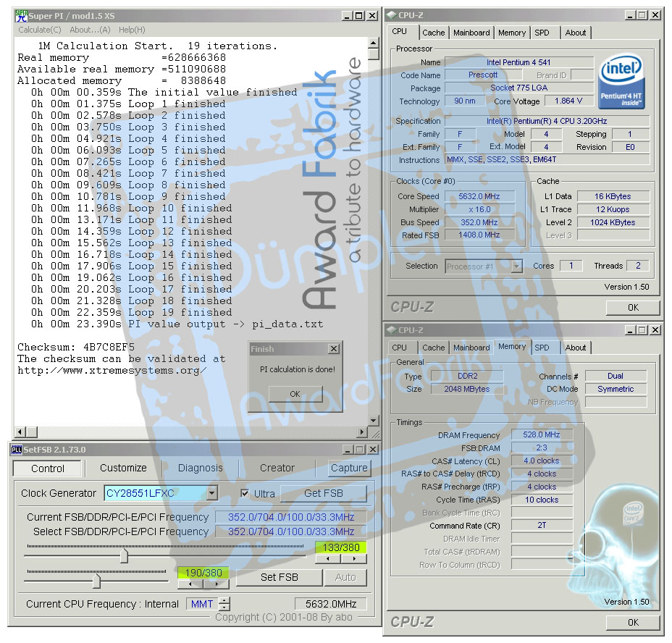The image size is (672, 643).
Task: Click the Super PI vertical scrollbar thumb
Action: coord(373,54)
